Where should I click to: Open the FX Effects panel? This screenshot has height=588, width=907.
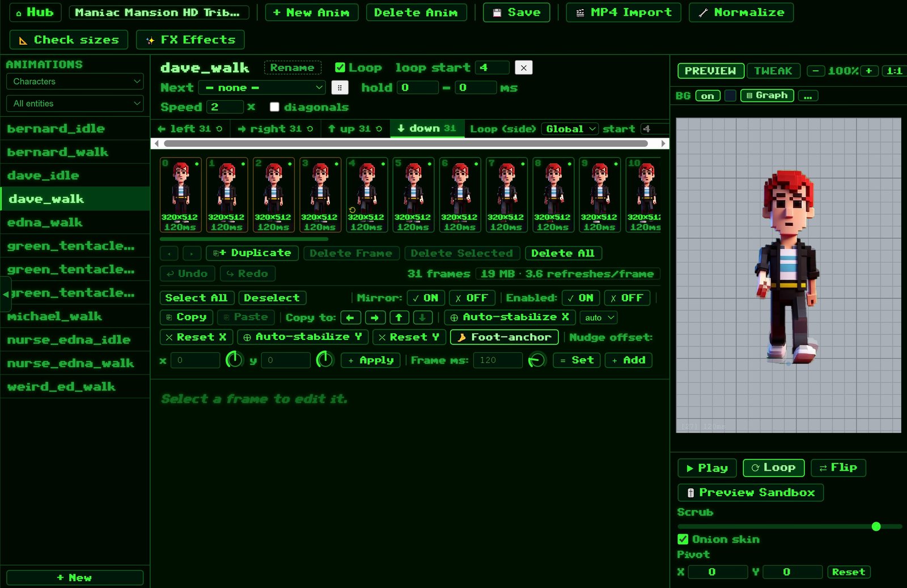pos(190,40)
